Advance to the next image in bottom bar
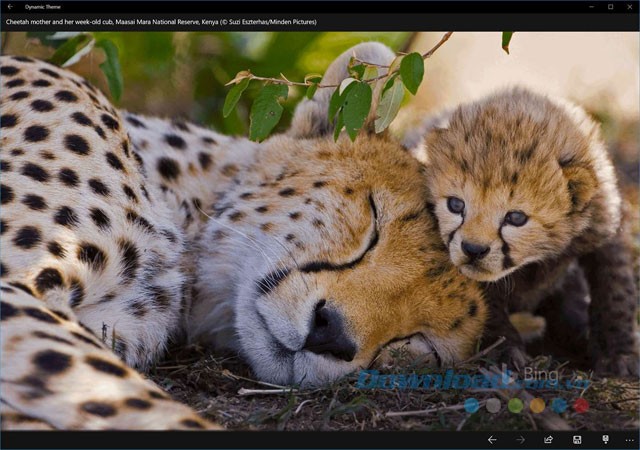640x450 pixels. coord(520,439)
